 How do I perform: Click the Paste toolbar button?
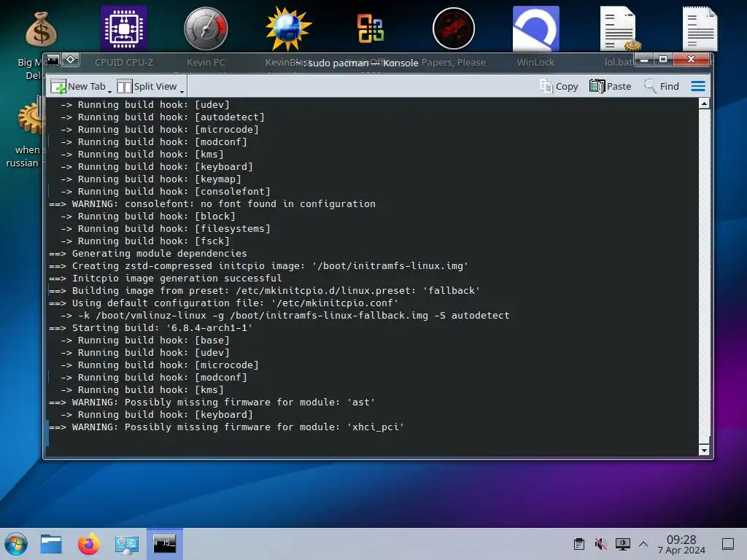(x=611, y=86)
